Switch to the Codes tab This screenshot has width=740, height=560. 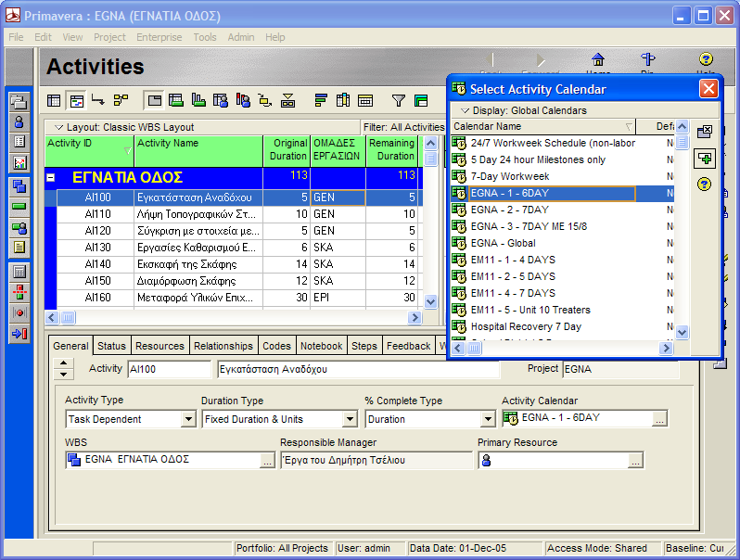pos(276,346)
